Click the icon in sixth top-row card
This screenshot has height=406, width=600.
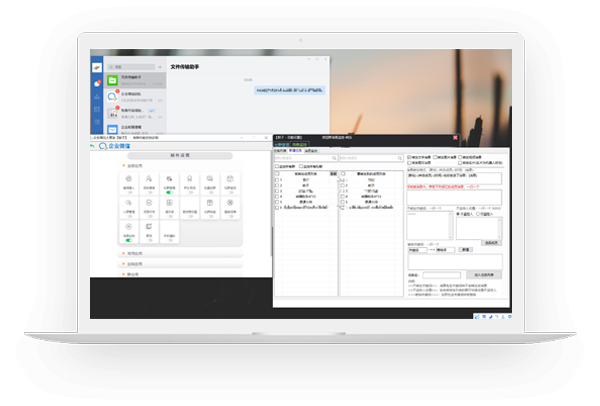pos(230,179)
